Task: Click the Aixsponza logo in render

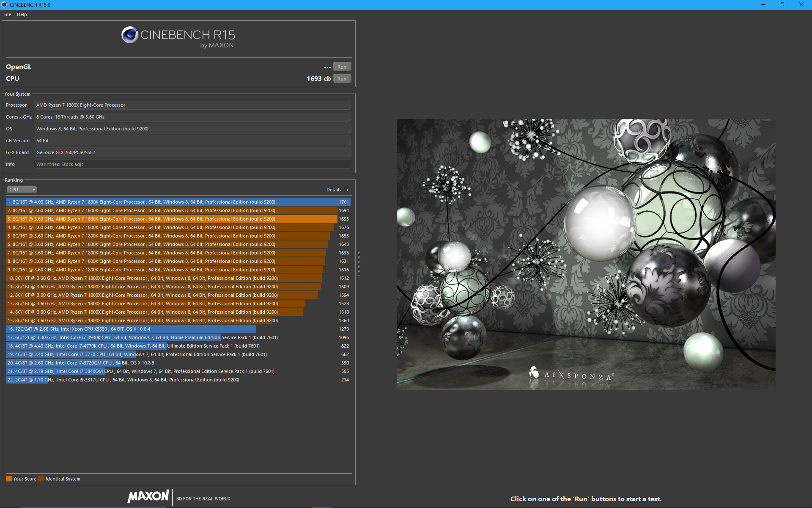Action: pos(571,374)
